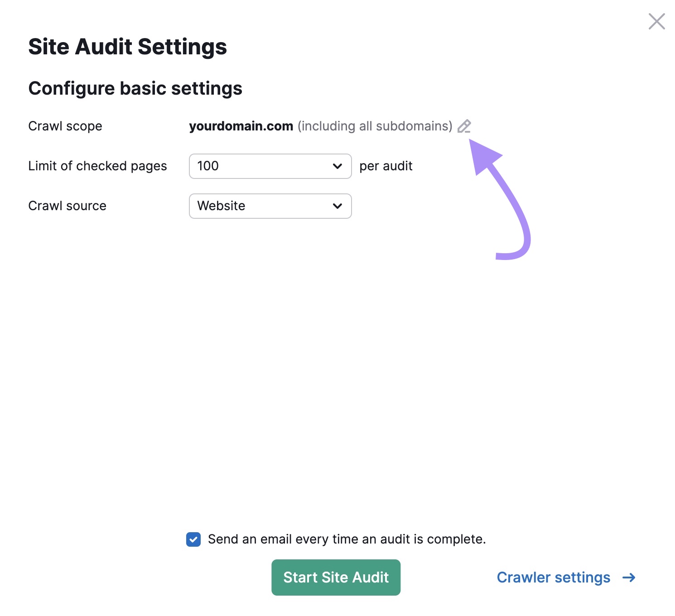The height and width of the screenshot is (616, 675).
Task: Click the pencil icon to edit crawl scope
Action: click(464, 126)
